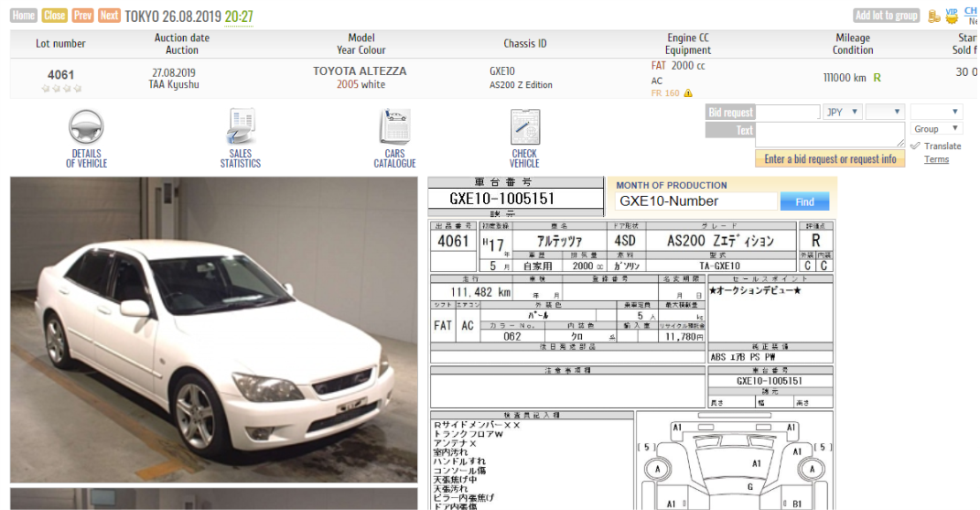Click the FR 160 text
The image size is (980, 510).
(x=665, y=93)
